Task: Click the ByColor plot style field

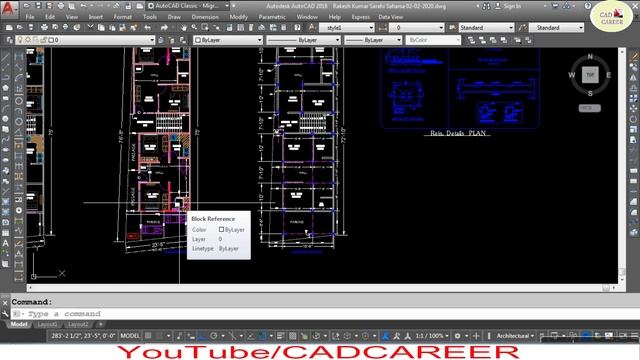Action: point(433,40)
